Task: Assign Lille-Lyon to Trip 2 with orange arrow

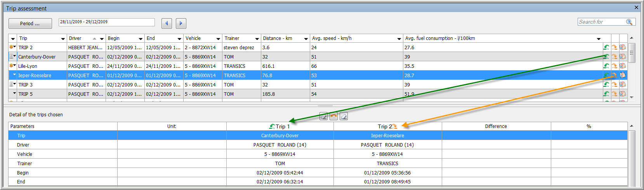Action: 614,66
